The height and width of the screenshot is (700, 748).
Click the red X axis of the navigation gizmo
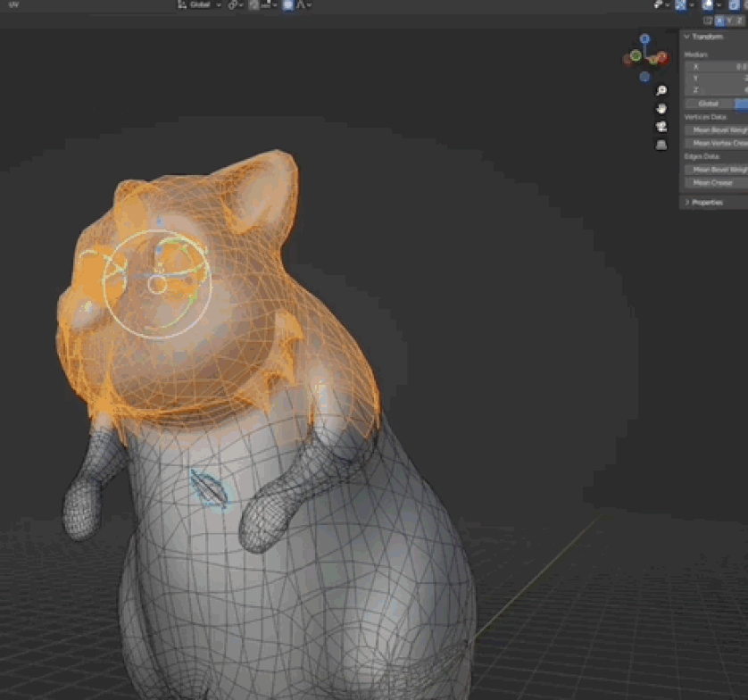pyautogui.click(x=662, y=58)
